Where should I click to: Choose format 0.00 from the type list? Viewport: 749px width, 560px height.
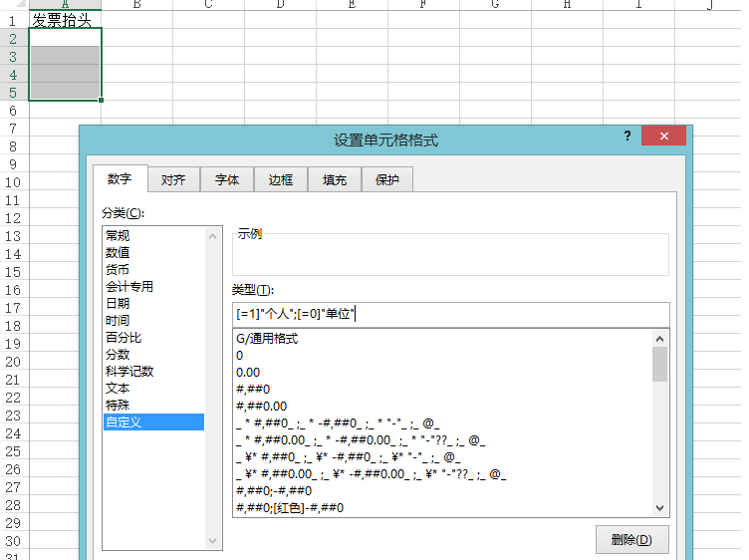pos(442,373)
